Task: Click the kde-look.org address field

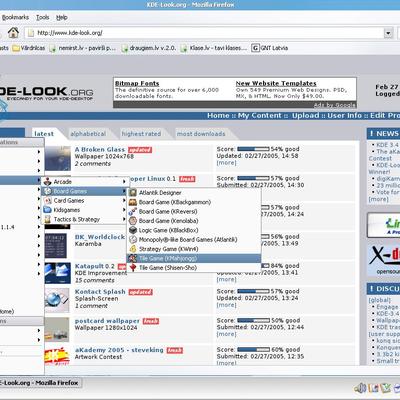Action: (x=208, y=33)
